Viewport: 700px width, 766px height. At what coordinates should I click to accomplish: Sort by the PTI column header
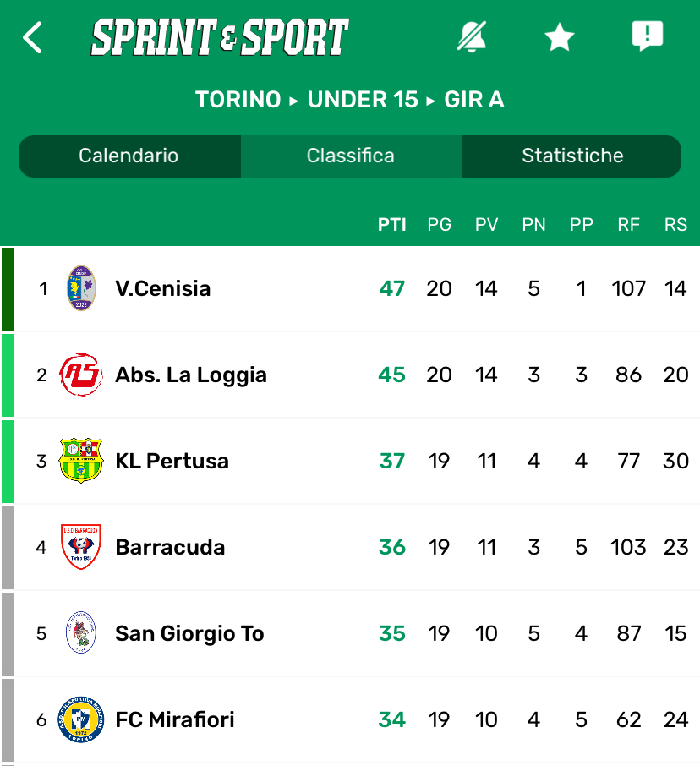(x=391, y=225)
